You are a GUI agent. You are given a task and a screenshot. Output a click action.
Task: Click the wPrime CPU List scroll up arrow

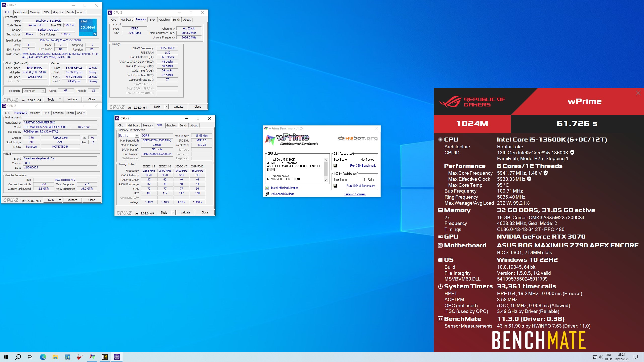326,160
